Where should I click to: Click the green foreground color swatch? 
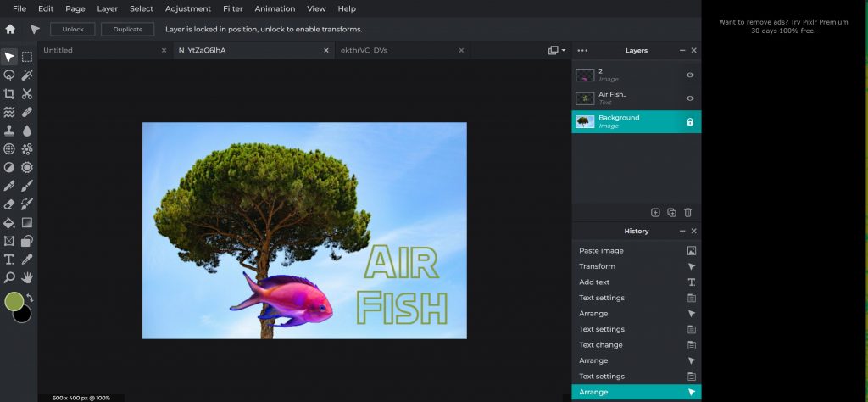[14, 301]
